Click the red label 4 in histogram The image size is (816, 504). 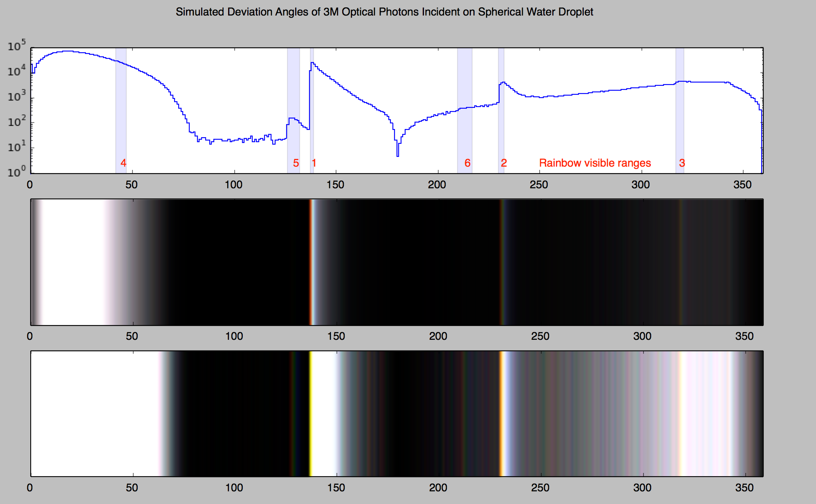123,163
